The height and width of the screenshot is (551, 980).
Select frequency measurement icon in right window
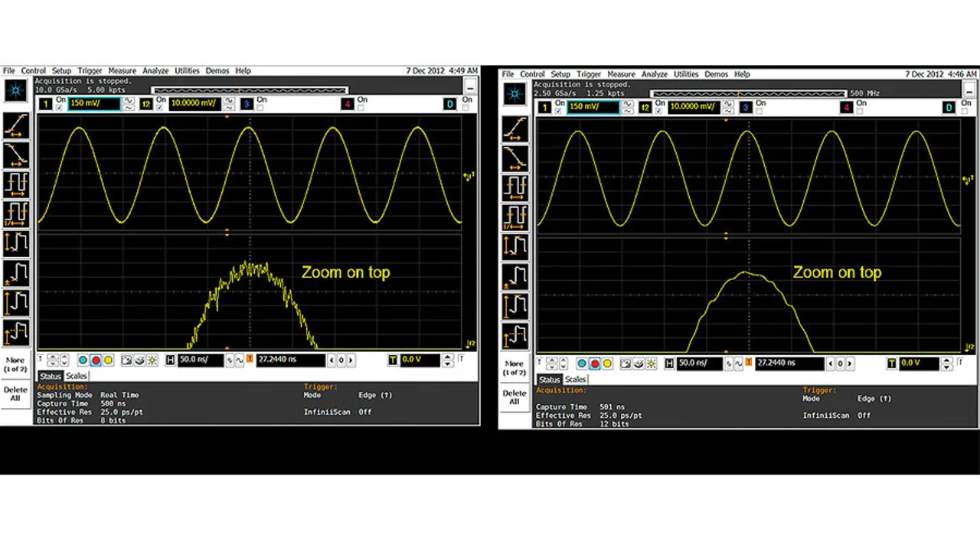click(x=515, y=217)
